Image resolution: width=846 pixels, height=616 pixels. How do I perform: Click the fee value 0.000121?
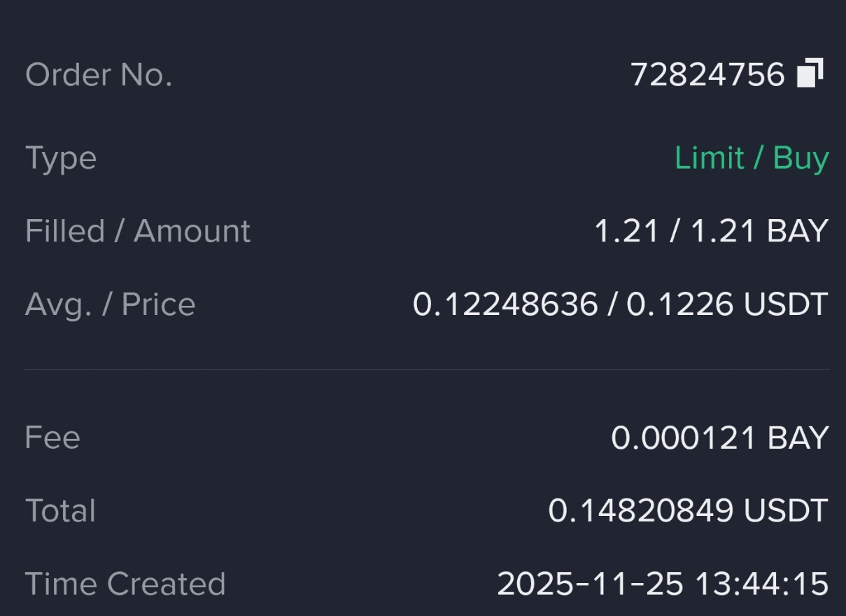pyautogui.click(x=683, y=438)
